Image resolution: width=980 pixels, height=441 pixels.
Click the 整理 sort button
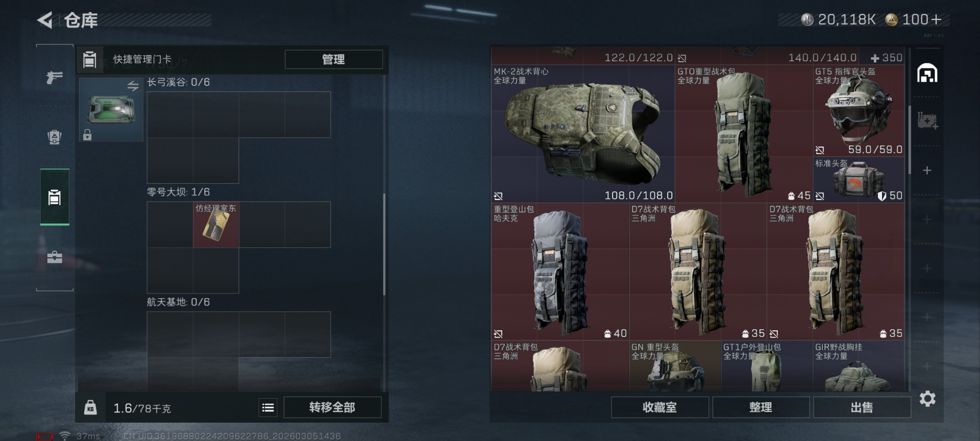coord(761,407)
